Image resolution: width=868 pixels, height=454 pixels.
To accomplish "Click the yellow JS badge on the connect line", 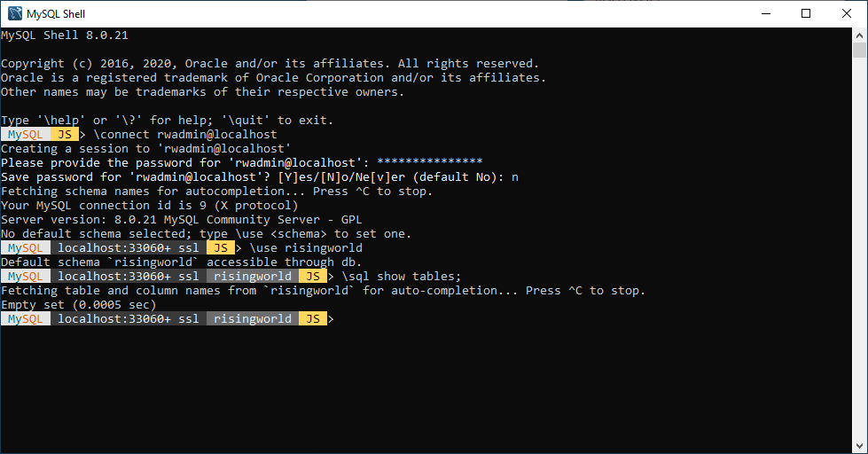I will coord(64,135).
